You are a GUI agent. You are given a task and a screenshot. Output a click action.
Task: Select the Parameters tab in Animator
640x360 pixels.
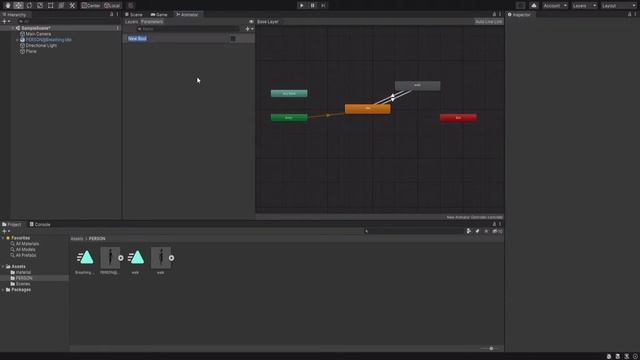click(152, 22)
